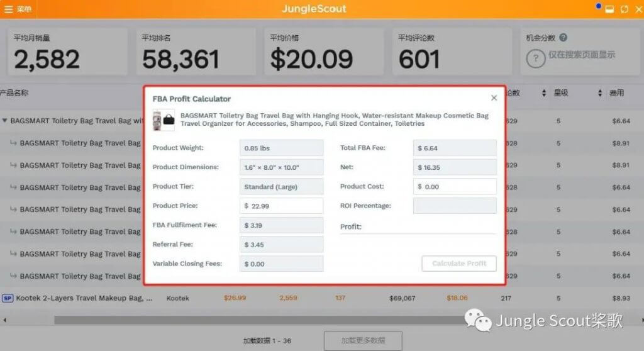
Task: Click the Product Dimensions field
Action: [281, 167]
